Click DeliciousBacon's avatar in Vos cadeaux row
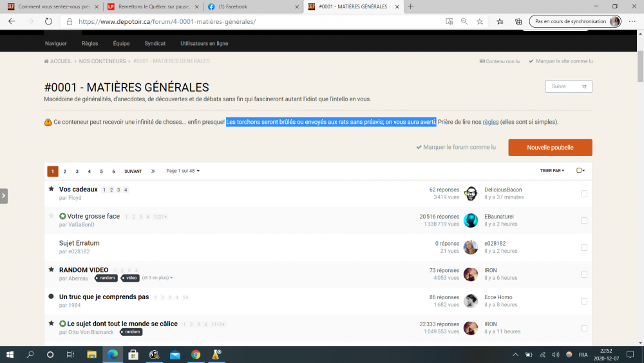Viewport: 644px width, 363px height. point(471,193)
